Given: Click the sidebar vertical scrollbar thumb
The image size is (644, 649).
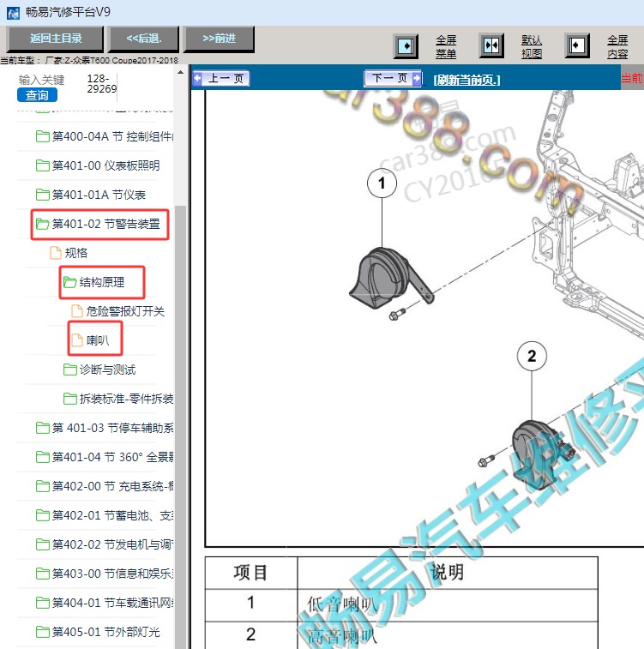Looking at the screenshot, I should pyautogui.click(x=180, y=426).
